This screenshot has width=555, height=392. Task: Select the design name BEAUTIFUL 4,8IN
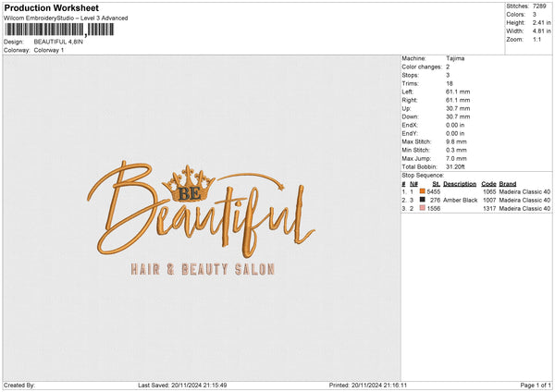[58, 42]
